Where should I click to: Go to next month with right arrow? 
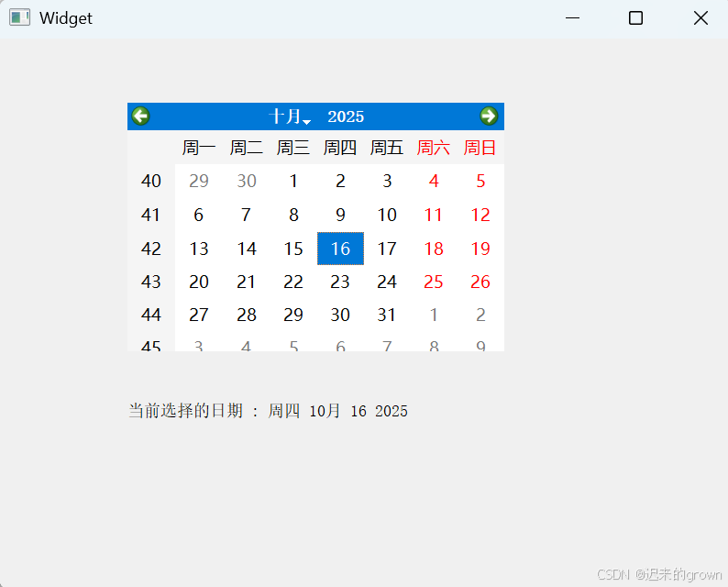click(489, 116)
